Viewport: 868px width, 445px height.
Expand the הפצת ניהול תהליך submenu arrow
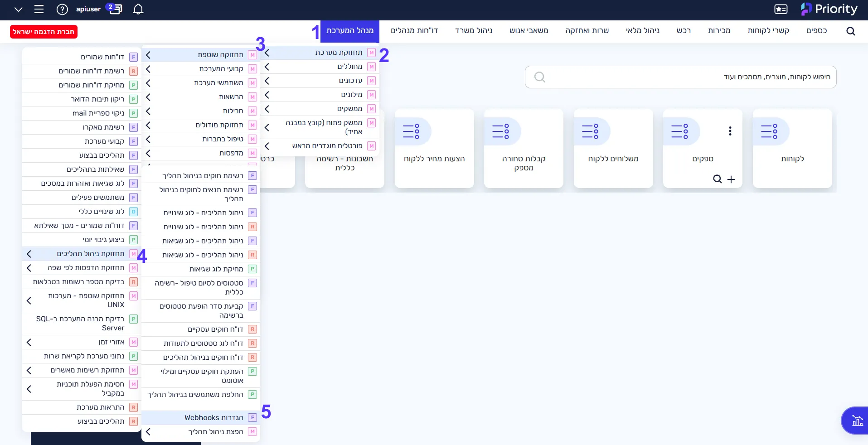[148, 432]
